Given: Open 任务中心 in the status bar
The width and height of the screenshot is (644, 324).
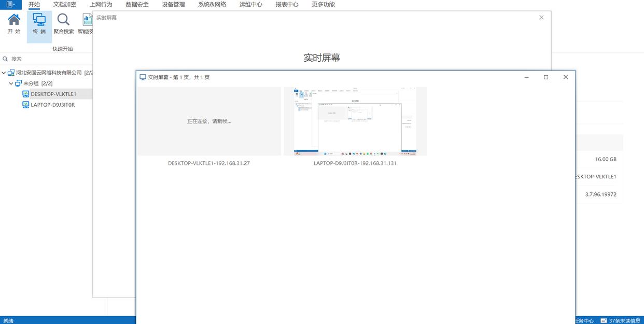Looking at the screenshot, I should pyautogui.click(x=584, y=321).
